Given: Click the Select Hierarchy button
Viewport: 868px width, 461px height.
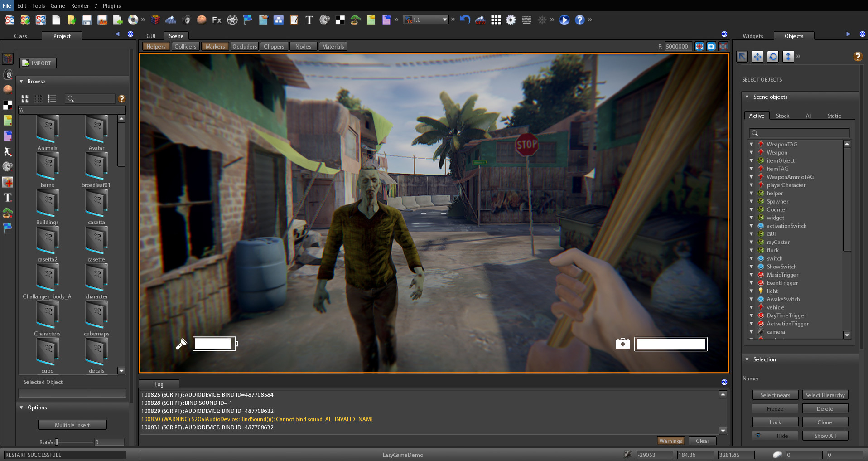Looking at the screenshot, I should [825, 395].
